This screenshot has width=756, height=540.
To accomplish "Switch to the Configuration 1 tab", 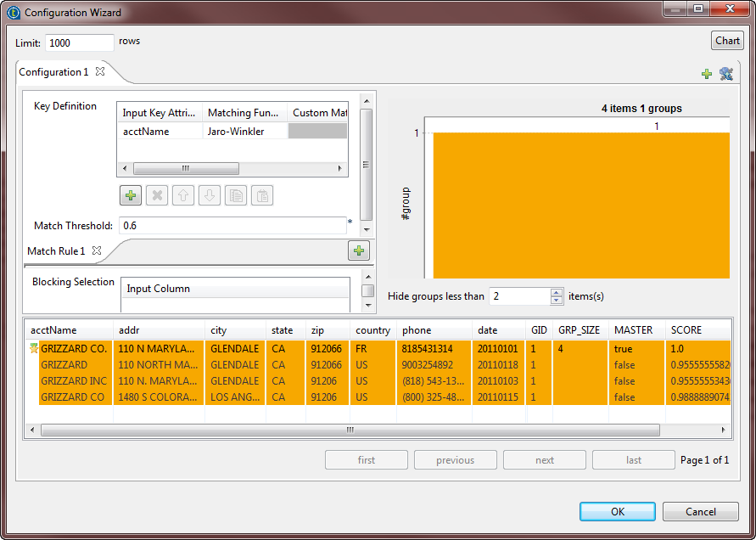I will pos(55,72).
